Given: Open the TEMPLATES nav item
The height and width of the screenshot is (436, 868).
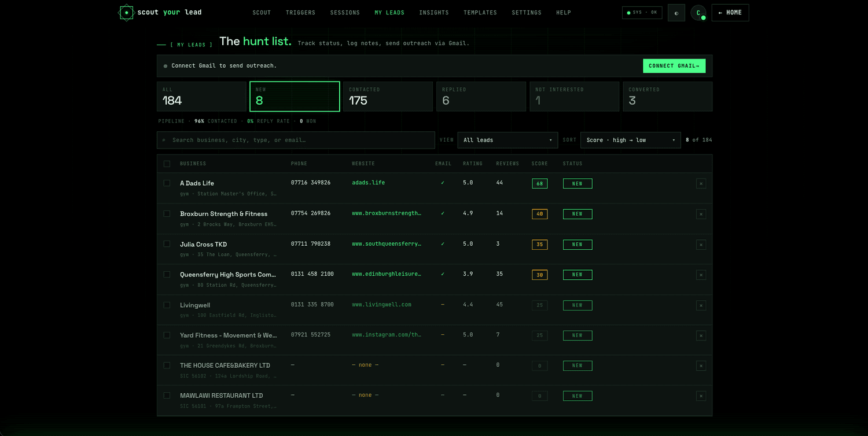Looking at the screenshot, I should pos(480,13).
